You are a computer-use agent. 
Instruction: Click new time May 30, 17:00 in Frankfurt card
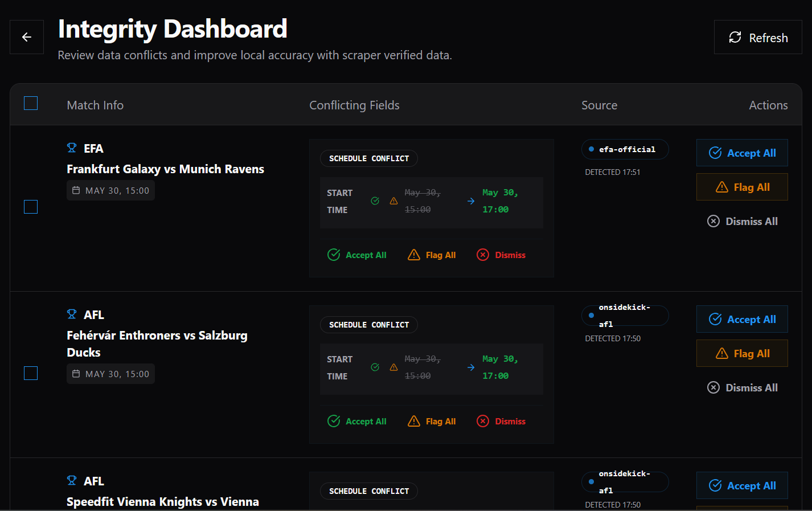(x=500, y=201)
